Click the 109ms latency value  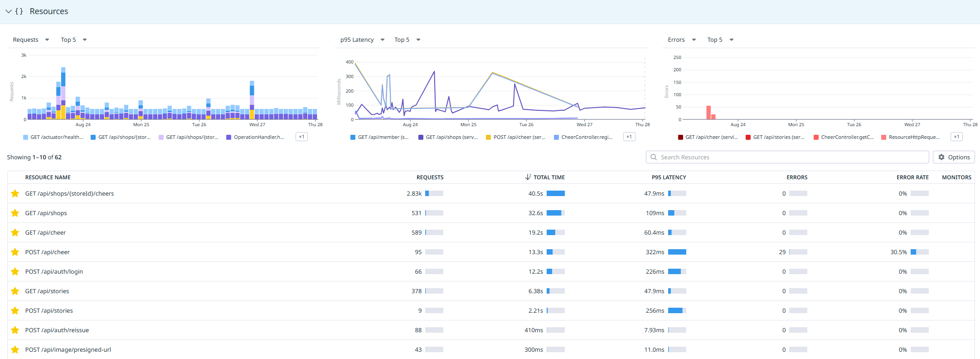(655, 213)
